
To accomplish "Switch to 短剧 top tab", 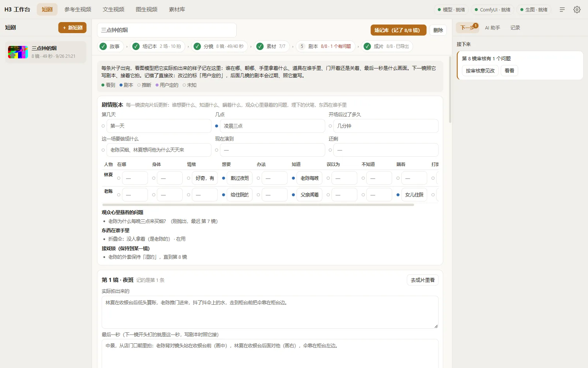I will pos(47,10).
